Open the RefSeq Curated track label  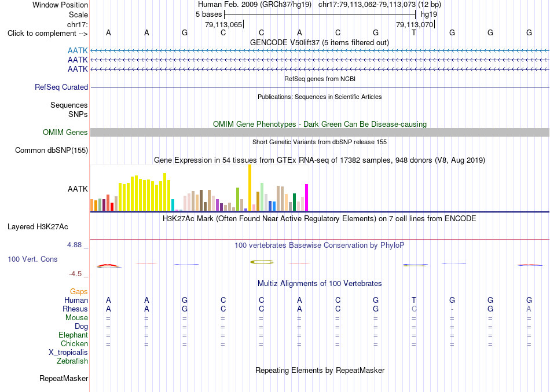61,87
